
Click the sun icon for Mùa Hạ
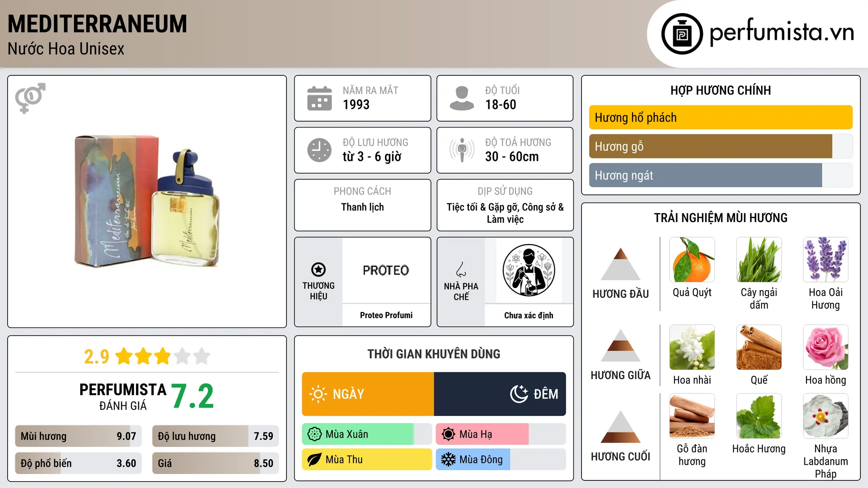[x=448, y=434]
